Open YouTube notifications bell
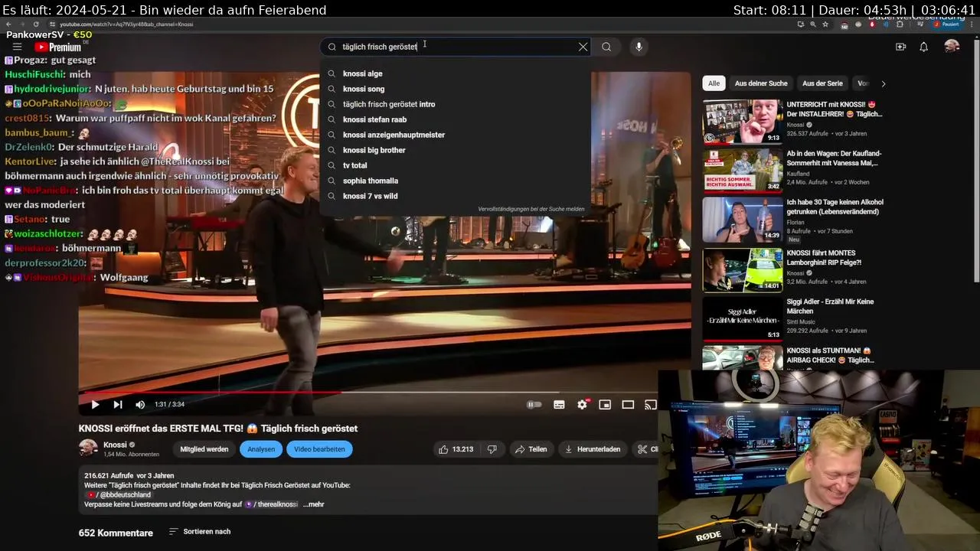The width and height of the screenshot is (980, 551). tap(923, 47)
